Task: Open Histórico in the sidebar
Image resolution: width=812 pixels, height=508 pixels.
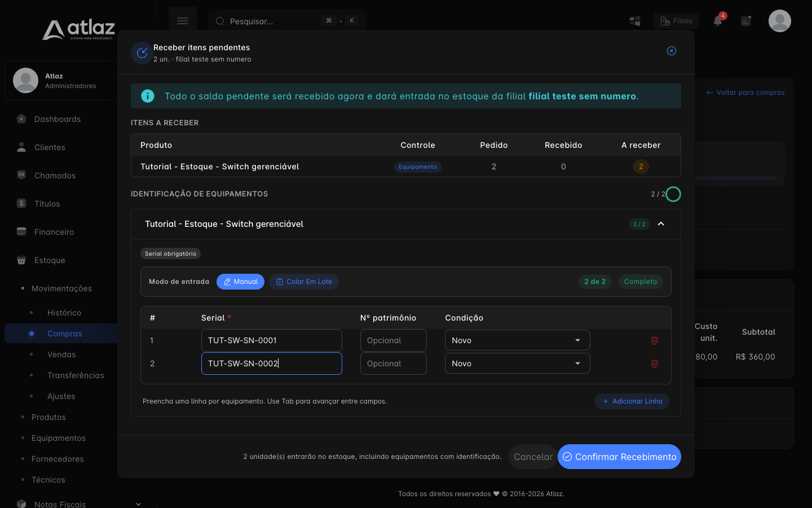Action: [x=64, y=313]
